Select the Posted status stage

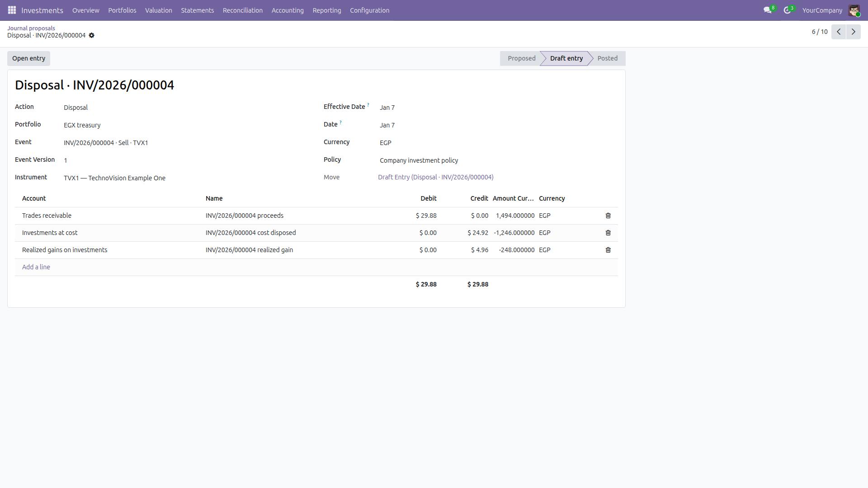pyautogui.click(x=607, y=58)
